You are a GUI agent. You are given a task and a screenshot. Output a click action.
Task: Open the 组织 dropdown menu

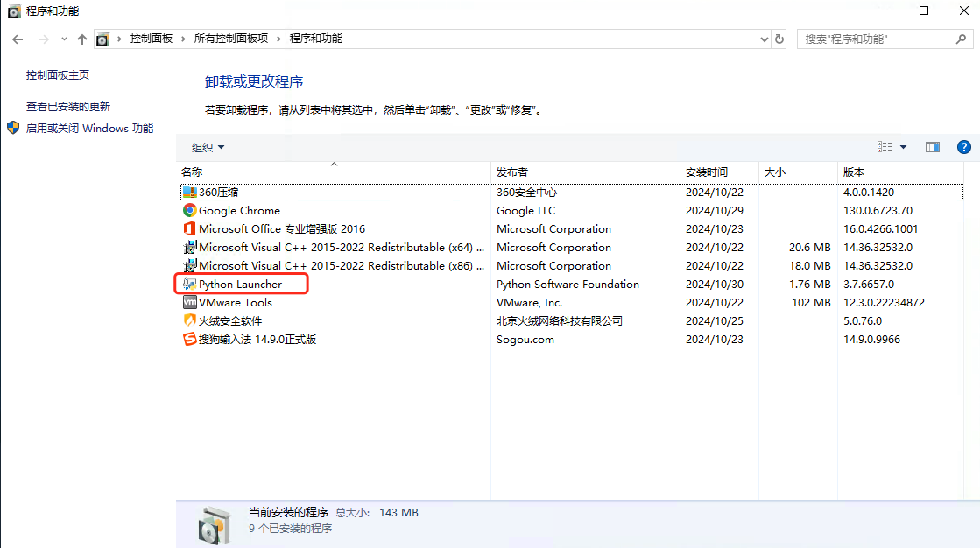(208, 147)
